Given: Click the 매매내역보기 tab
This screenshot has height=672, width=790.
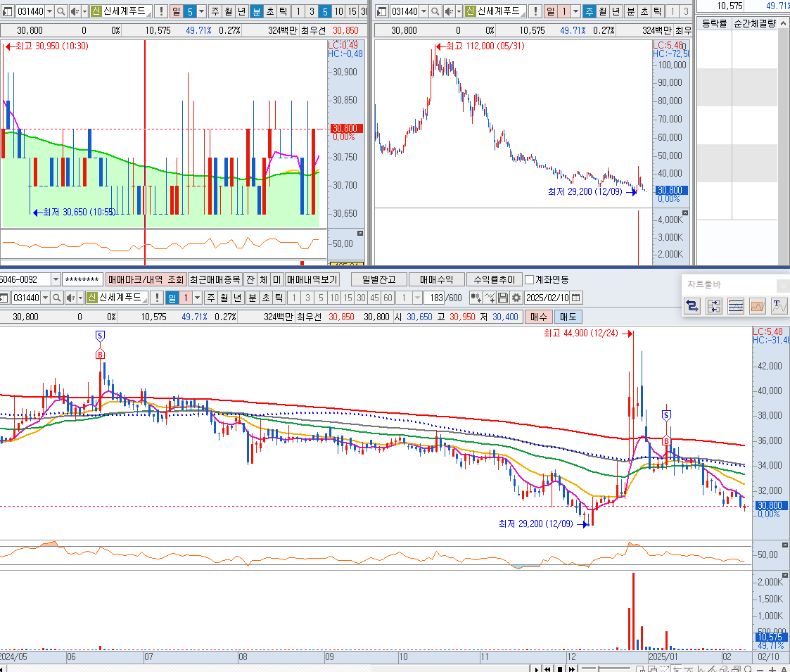Looking at the screenshot, I should coord(312,279).
